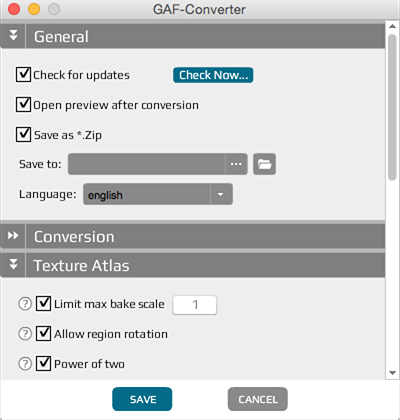
Task: Click the vertical scrollbar thumb
Action: point(392,107)
